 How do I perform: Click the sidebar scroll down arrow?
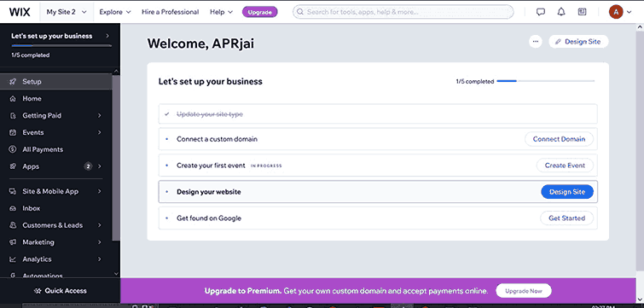[x=116, y=273]
